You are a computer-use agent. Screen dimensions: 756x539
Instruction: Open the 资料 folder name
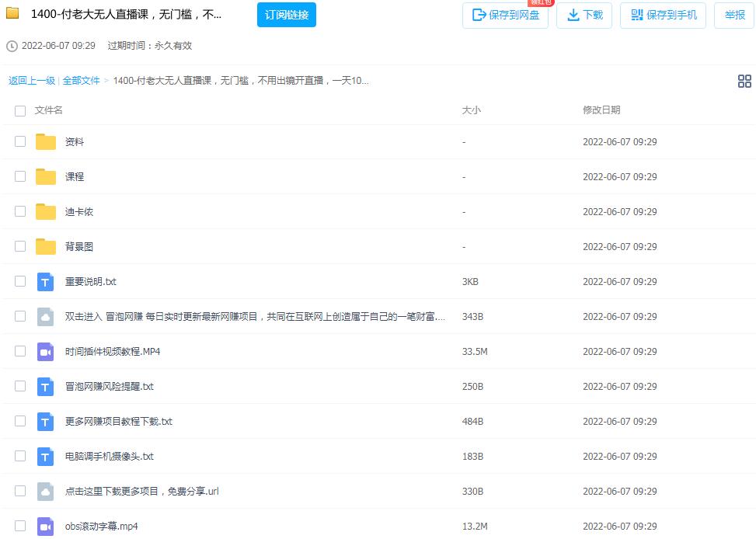pyautogui.click(x=75, y=142)
